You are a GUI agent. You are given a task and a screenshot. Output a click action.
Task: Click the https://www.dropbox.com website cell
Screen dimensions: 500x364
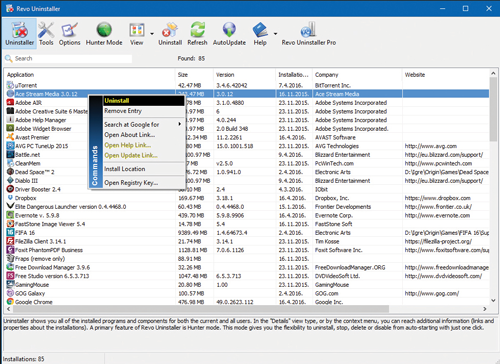pos(437,198)
